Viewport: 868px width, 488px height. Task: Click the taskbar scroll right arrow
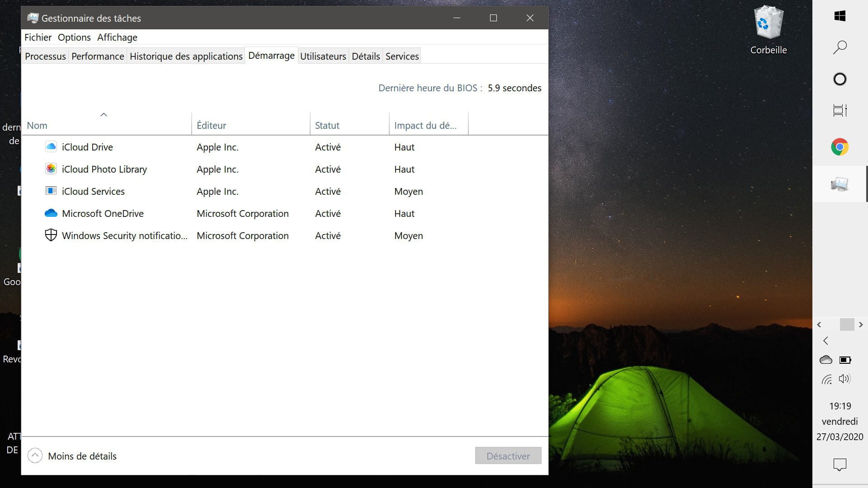point(861,324)
